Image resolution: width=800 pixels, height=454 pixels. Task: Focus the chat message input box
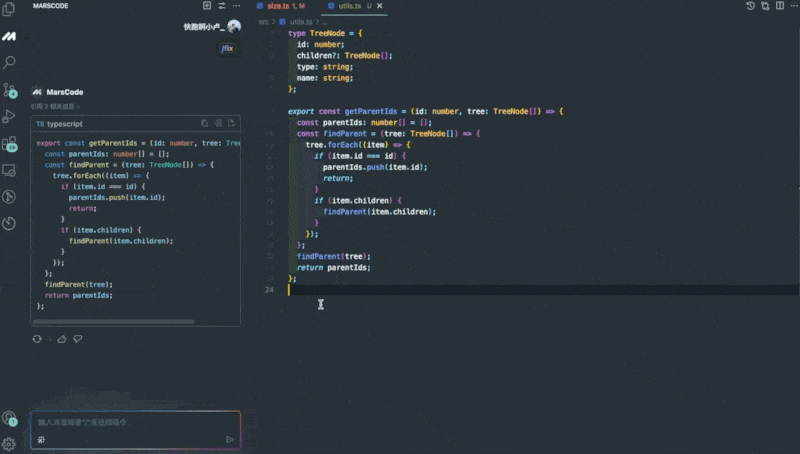[x=135, y=422]
